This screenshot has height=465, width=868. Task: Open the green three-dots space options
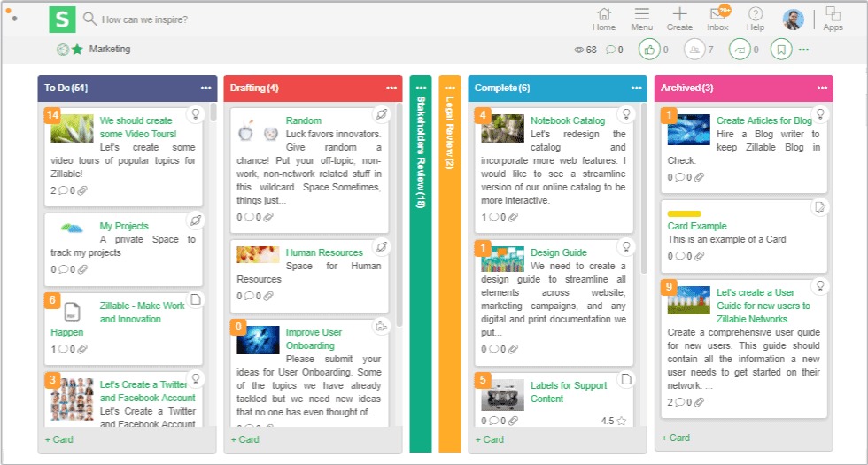[804, 50]
